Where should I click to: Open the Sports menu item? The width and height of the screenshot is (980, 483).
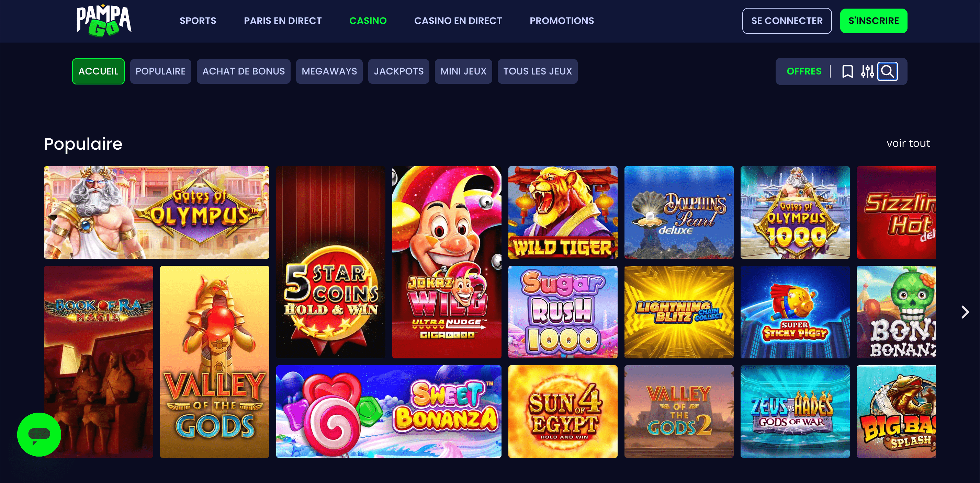coord(198,21)
